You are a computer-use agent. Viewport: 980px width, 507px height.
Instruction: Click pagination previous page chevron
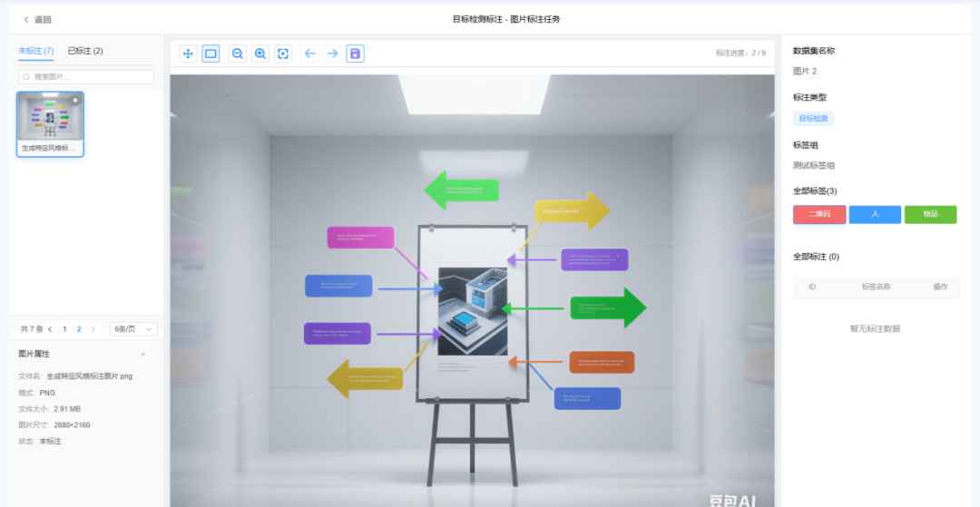[50, 329]
